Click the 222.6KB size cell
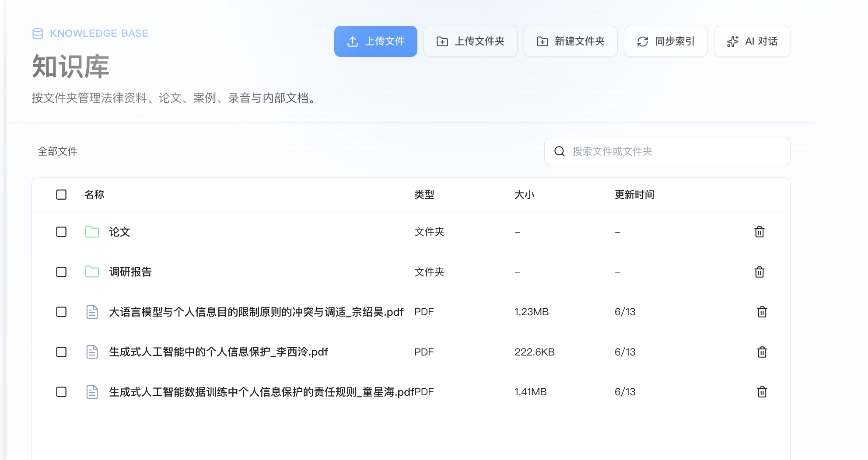The width and height of the screenshot is (868, 460). (535, 352)
